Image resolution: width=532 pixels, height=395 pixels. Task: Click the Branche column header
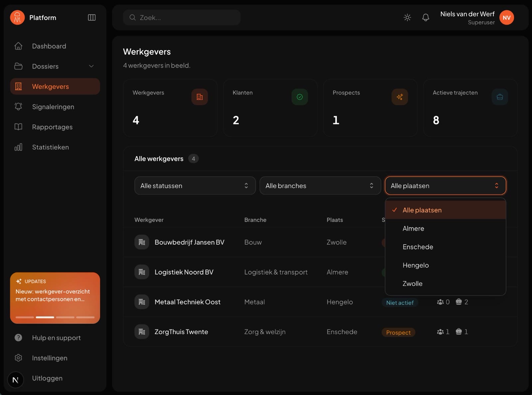[255, 220]
